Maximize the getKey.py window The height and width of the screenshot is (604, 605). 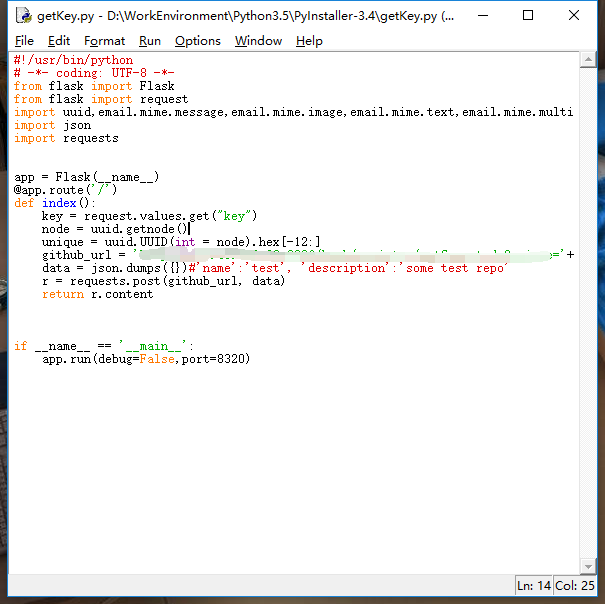528,15
